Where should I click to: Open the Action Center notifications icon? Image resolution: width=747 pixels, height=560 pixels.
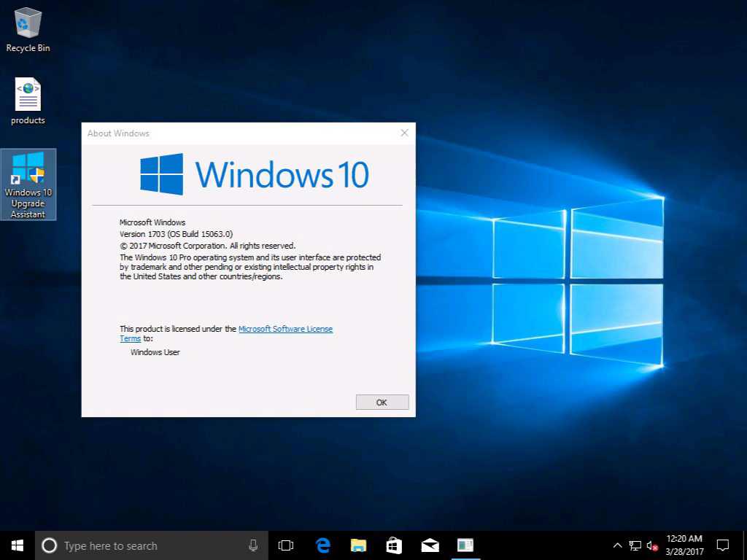(723, 545)
